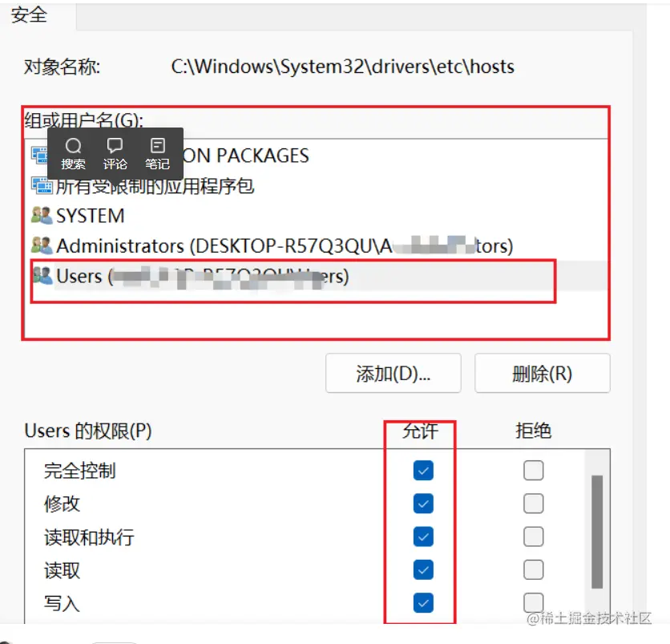The width and height of the screenshot is (670, 644).
Task: Select the Users group icon
Action: click(42, 275)
